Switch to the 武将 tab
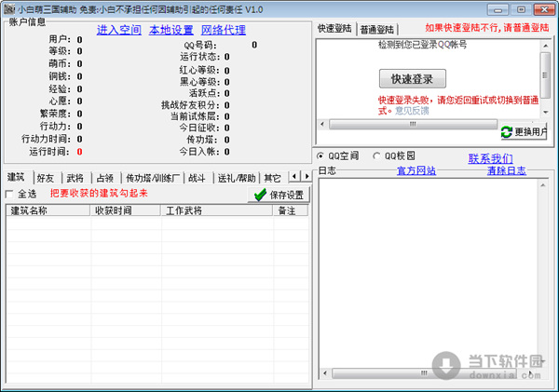Screen dimensions: 559x392 click(x=75, y=178)
